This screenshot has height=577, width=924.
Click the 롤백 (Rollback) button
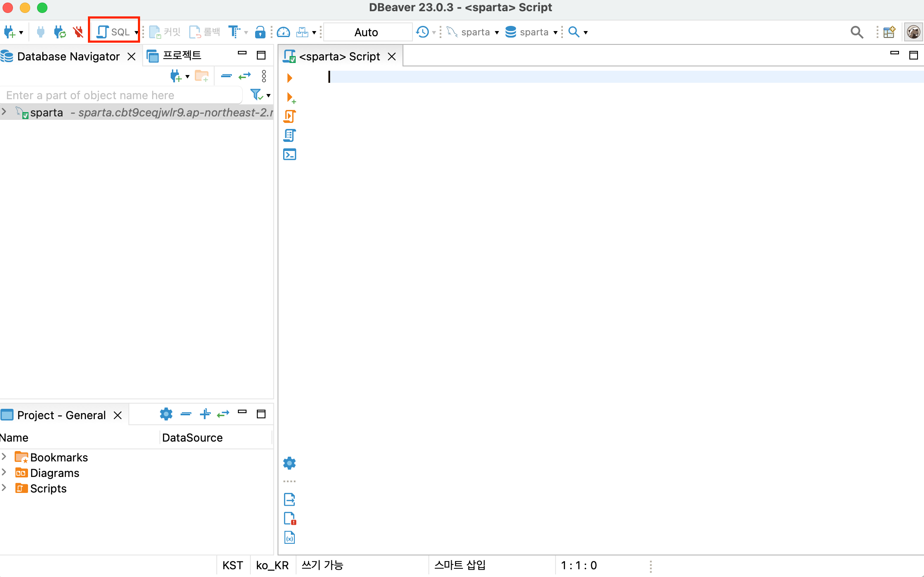[x=205, y=32]
